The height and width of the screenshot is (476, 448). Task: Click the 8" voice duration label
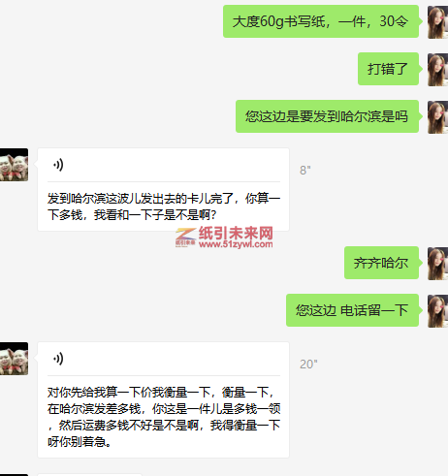coord(305,171)
